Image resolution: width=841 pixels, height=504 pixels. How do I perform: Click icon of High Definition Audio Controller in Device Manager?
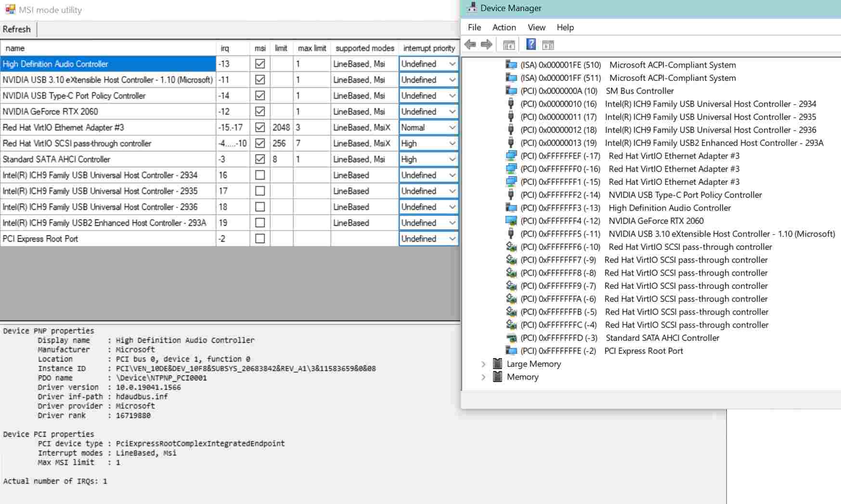click(511, 207)
